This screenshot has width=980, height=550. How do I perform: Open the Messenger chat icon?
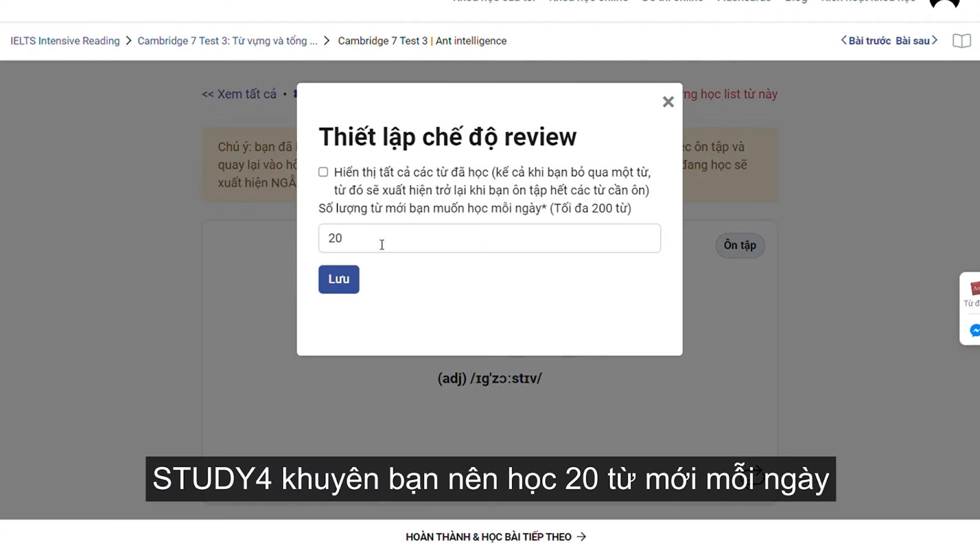[974, 331]
